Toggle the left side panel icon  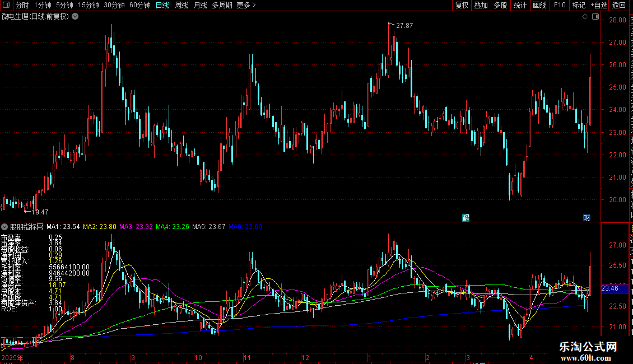6,5
